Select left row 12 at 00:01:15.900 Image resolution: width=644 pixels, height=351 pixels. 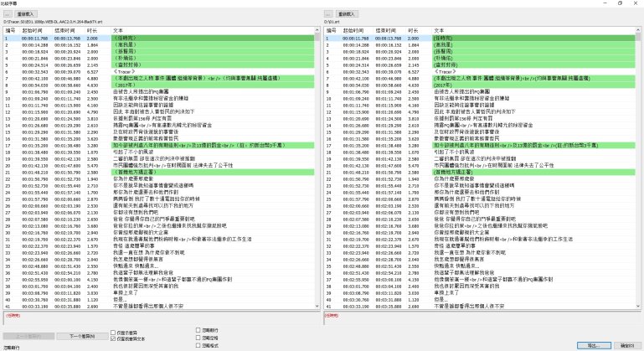pos(159,111)
